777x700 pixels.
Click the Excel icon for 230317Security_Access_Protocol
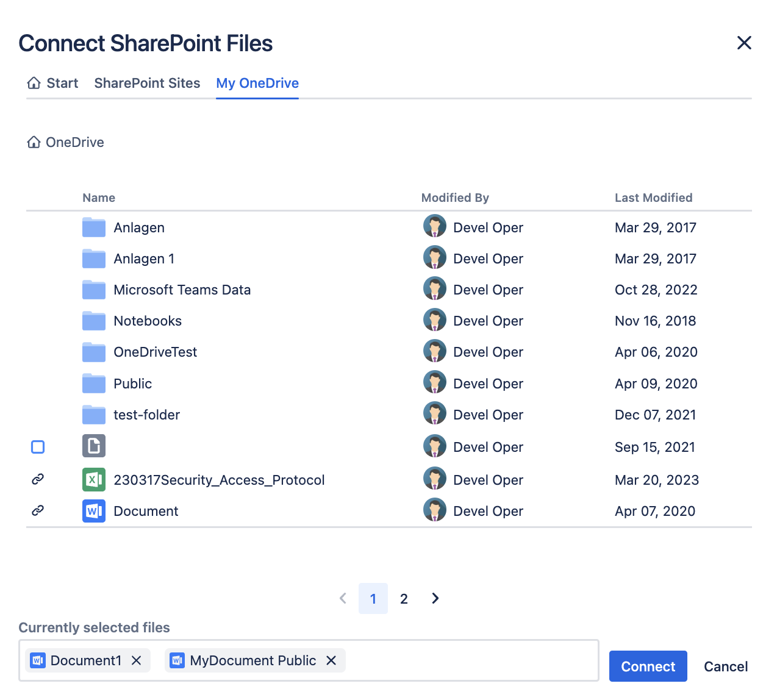click(x=93, y=480)
